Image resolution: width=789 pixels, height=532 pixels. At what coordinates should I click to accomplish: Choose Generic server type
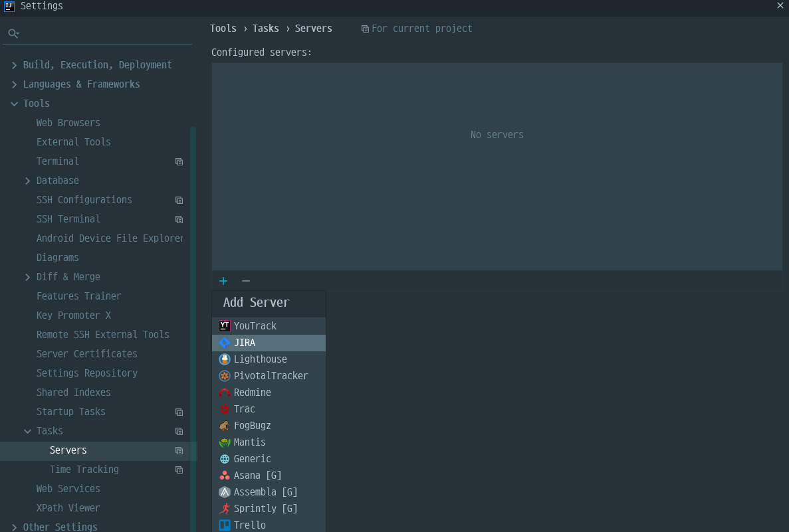pyautogui.click(x=269, y=458)
